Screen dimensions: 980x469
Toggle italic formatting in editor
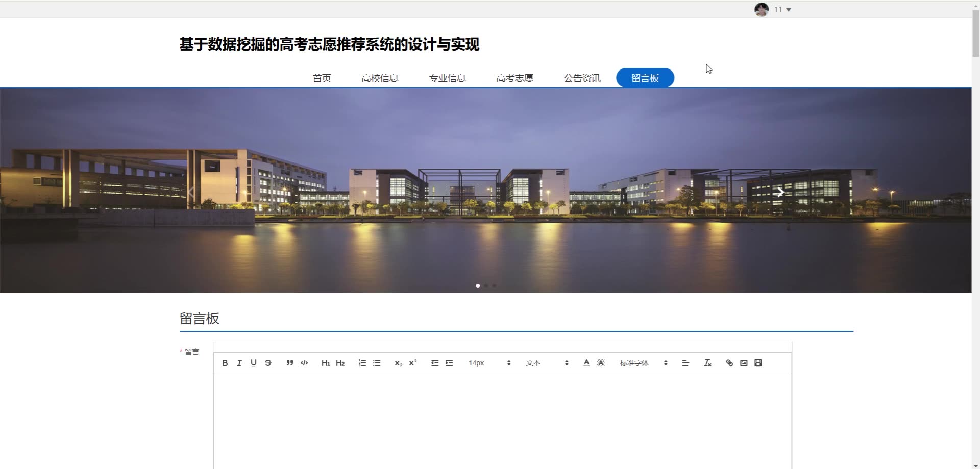239,363
